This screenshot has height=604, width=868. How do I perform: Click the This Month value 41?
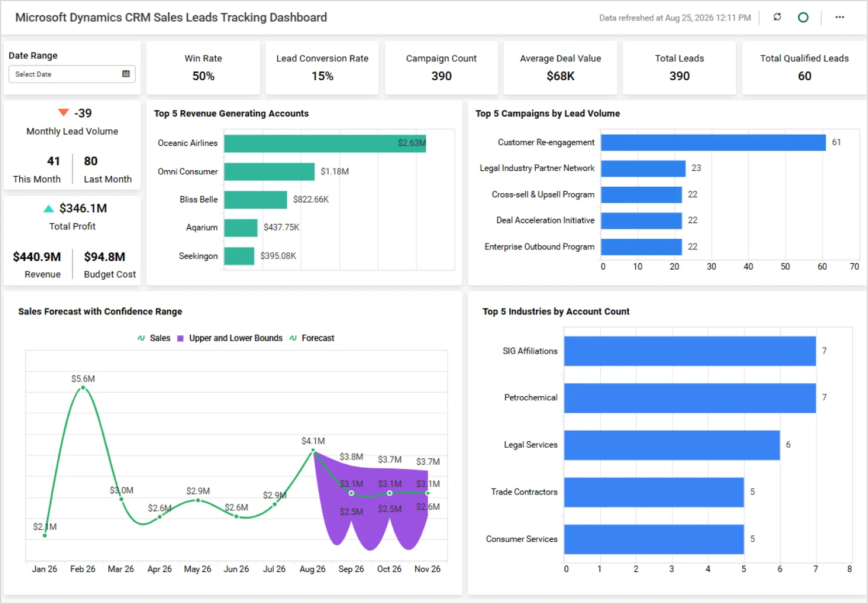(x=53, y=161)
